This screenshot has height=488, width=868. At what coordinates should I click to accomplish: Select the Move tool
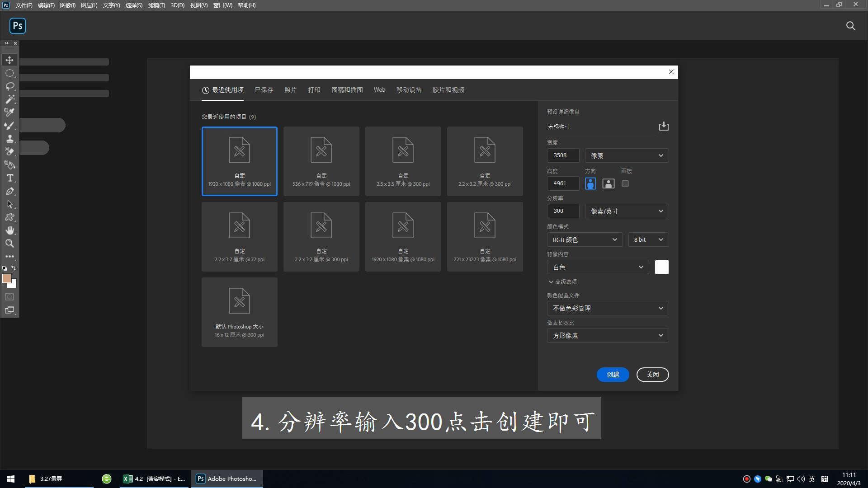[x=9, y=60]
